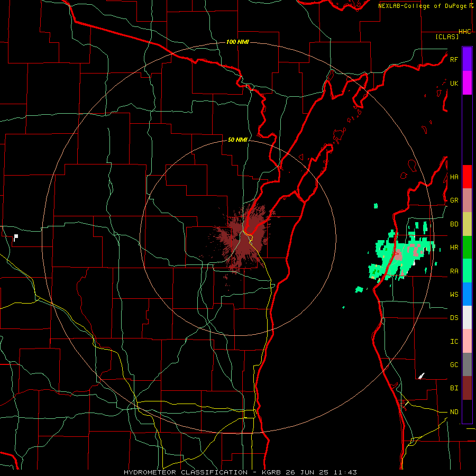Image resolution: width=476 pixels, height=476 pixels.
Task: Click the 50 NMI range ring label
Action: pos(237,140)
